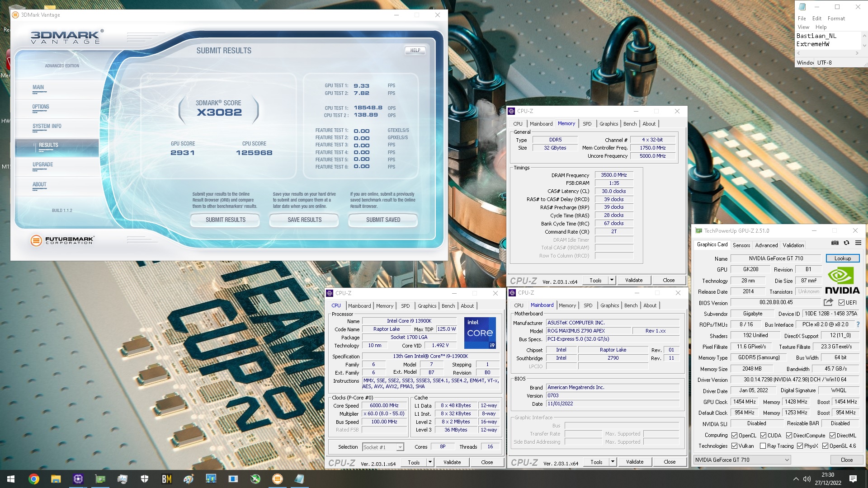Click the Intel Core i9 logo in CPU-Z
Image resolution: width=868 pixels, height=488 pixels.
coord(480,333)
